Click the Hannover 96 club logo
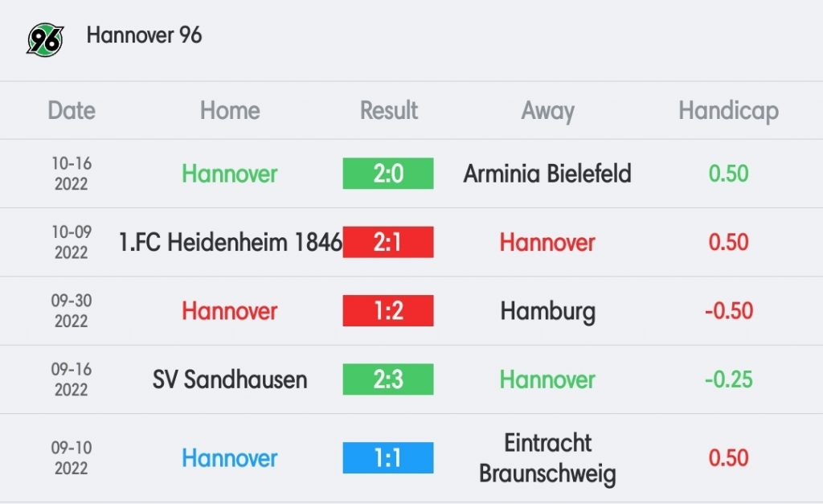Viewport: 823px width, 504px height. [x=45, y=39]
